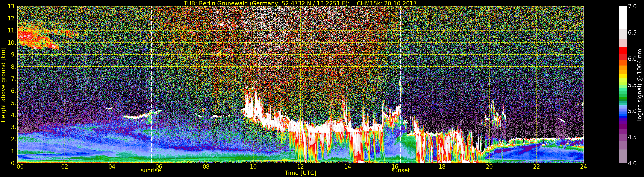
Task: Click colorbar tick value "5.0"
Action: click(632, 111)
